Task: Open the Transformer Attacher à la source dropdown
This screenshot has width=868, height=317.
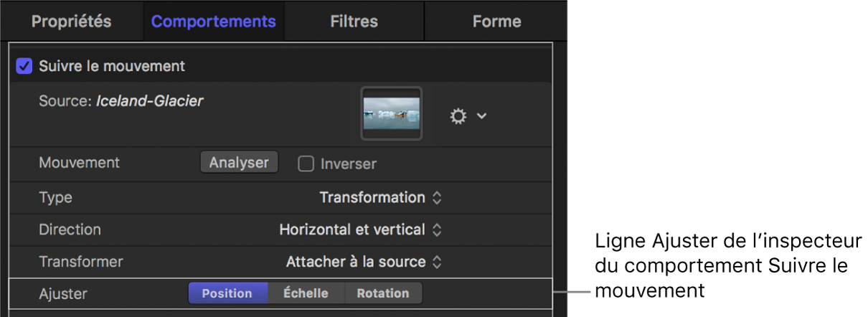Action: 364,262
